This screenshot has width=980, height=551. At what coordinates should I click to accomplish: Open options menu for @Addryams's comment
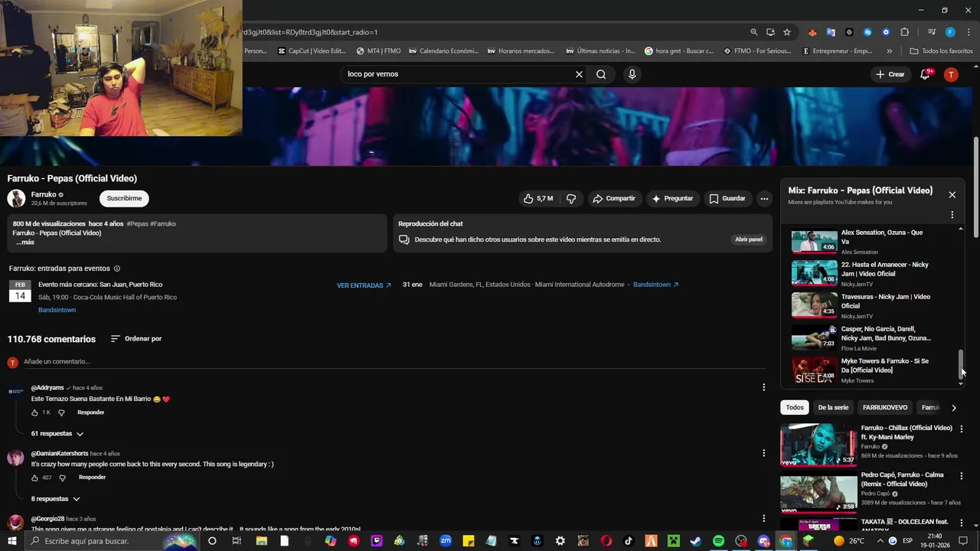point(763,387)
